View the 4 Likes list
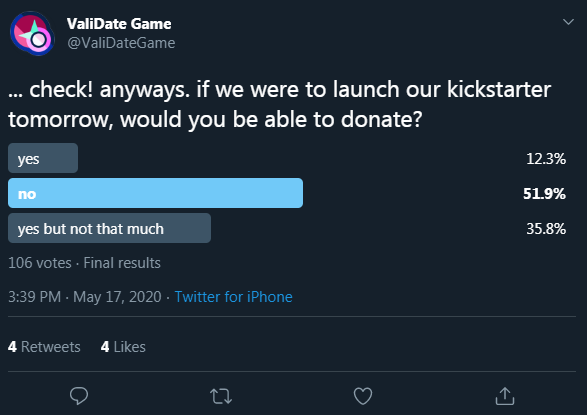 123,347
